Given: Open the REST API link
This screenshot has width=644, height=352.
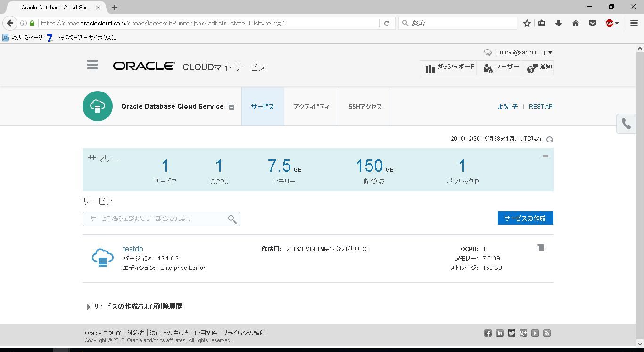Looking at the screenshot, I should click(x=541, y=107).
